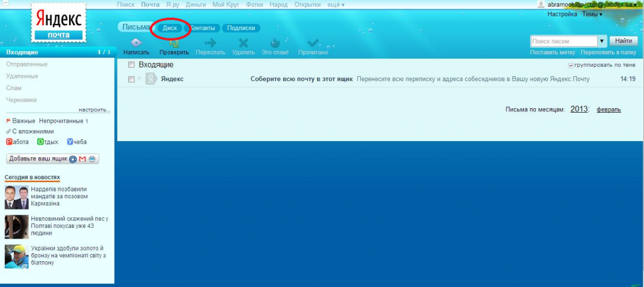This screenshot has width=644, height=287.
Task: Open the Удаленные folder
Action: [x=22, y=76]
